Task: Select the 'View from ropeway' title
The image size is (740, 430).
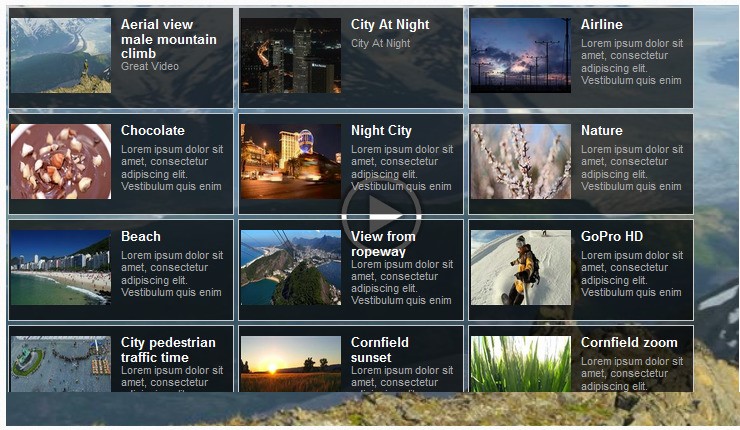Action: coord(383,244)
